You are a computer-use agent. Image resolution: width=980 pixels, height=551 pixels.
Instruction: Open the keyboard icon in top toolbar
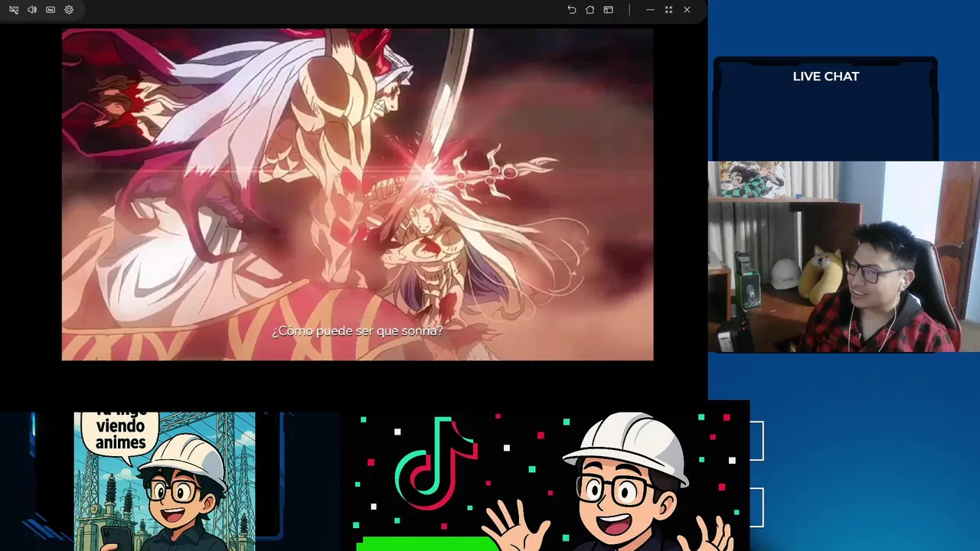coord(51,10)
